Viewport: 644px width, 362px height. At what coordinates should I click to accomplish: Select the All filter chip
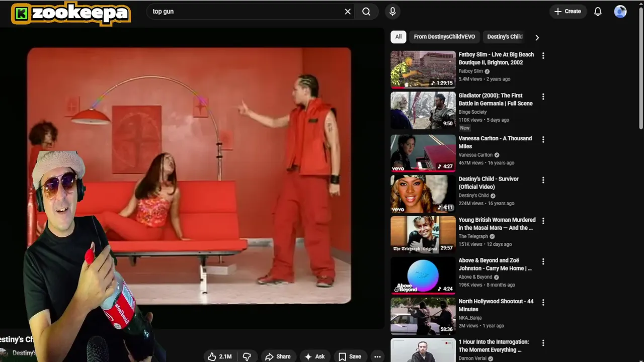click(x=398, y=37)
